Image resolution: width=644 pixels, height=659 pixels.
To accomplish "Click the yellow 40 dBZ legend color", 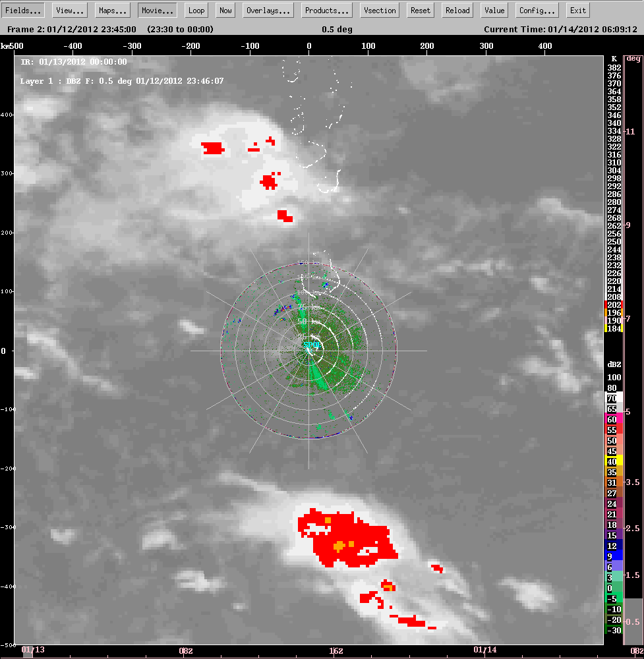I will pyautogui.click(x=614, y=461).
